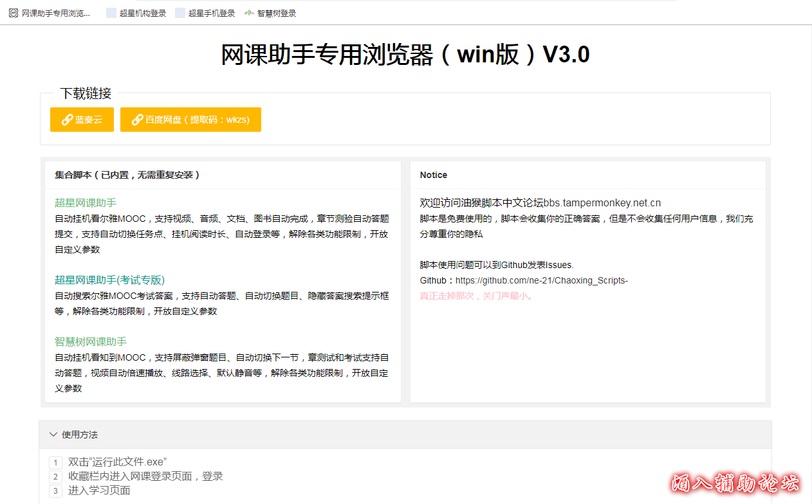Click the bbs.tampermonkey.net.cn forum welcome text
Image resolution: width=812 pixels, height=504 pixels.
(x=540, y=203)
